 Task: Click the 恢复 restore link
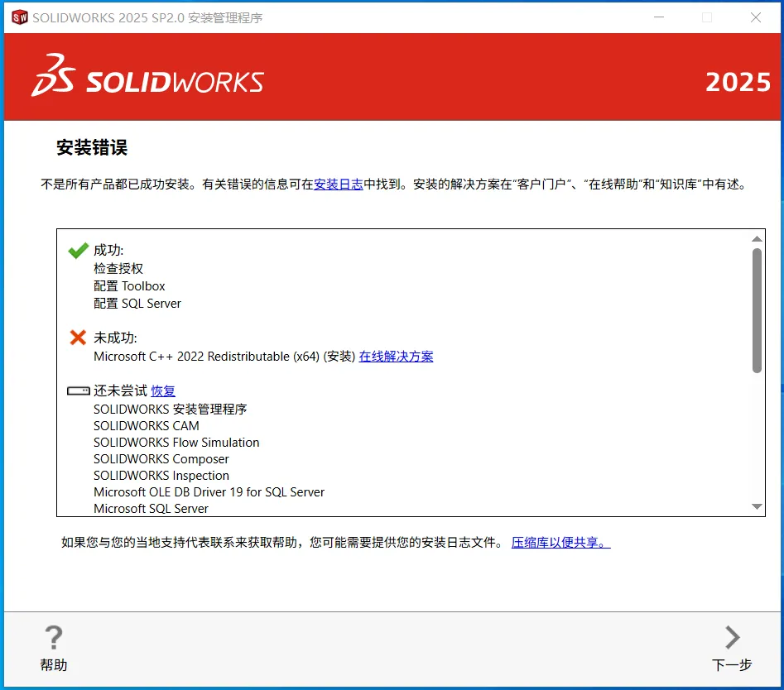pos(163,391)
